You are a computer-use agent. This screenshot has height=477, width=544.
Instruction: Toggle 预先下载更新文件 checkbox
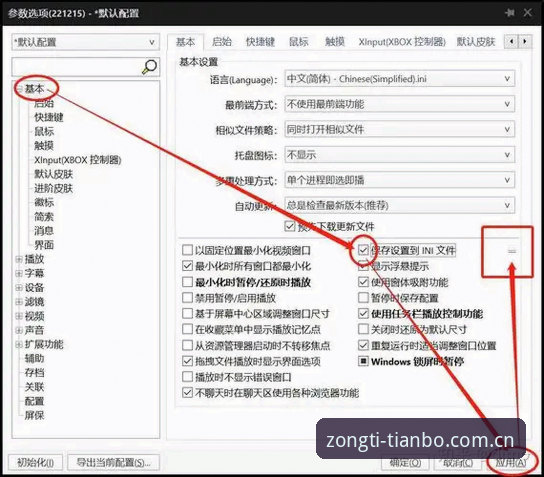[x=290, y=227]
